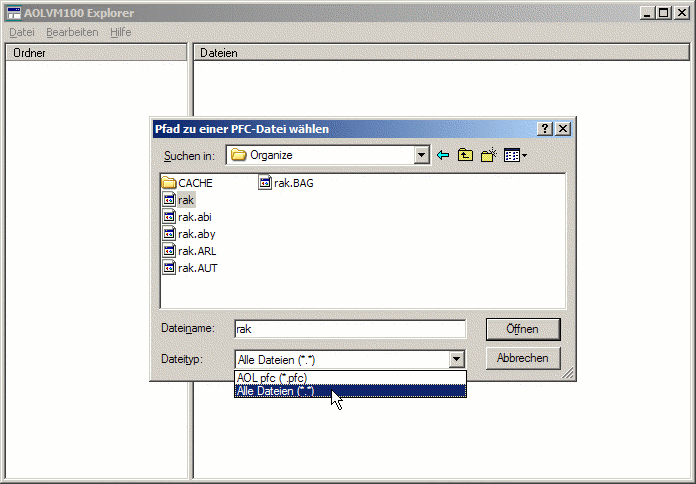Select file name rak.BAG

point(293,183)
